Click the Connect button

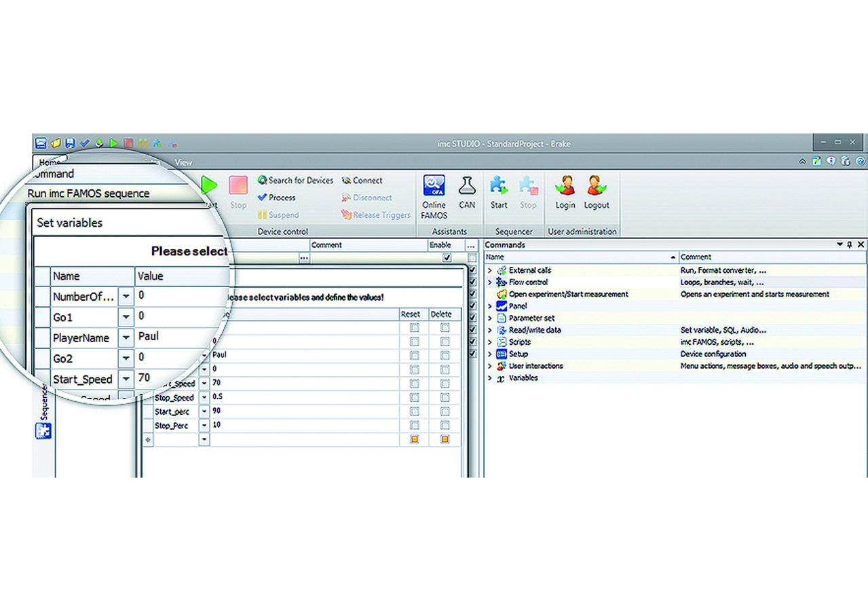[x=362, y=181]
